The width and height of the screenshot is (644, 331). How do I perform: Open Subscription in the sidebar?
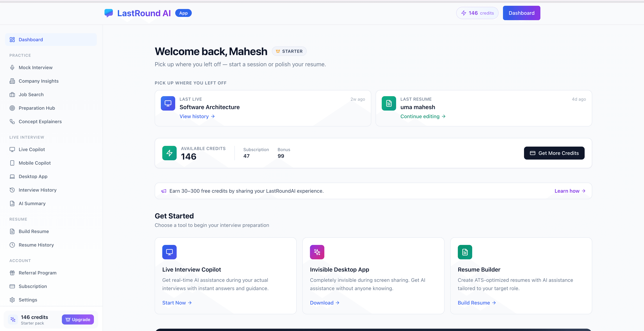(x=51, y=286)
